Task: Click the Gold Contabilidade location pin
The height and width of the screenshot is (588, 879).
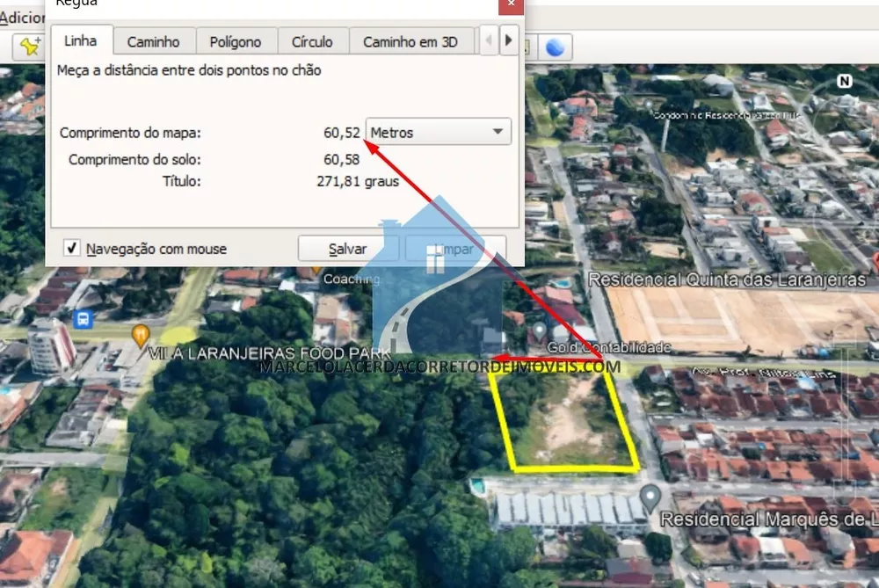Action: [x=539, y=330]
